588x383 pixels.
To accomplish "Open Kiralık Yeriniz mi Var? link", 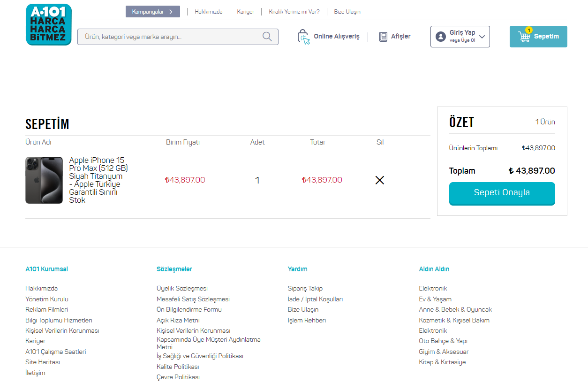I will [x=294, y=12].
